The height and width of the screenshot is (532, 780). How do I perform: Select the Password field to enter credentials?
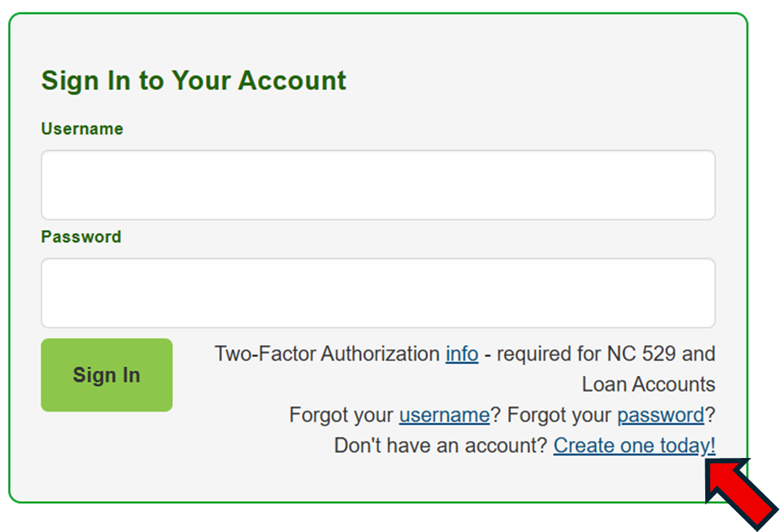(378, 292)
